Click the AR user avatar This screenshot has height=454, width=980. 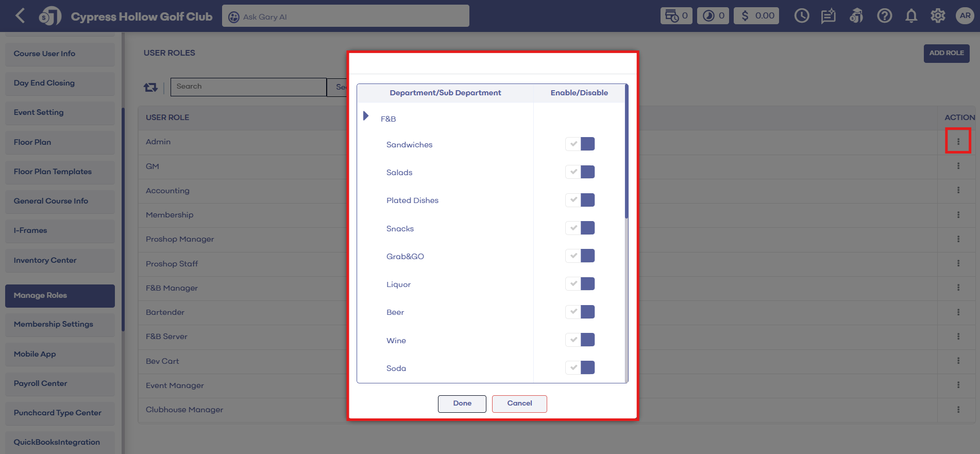tap(965, 16)
